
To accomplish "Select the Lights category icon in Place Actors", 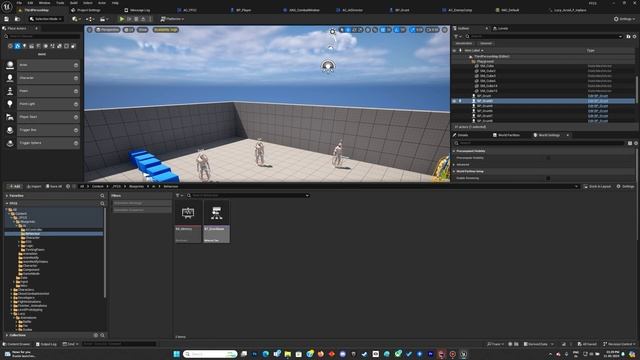I will [24, 46].
